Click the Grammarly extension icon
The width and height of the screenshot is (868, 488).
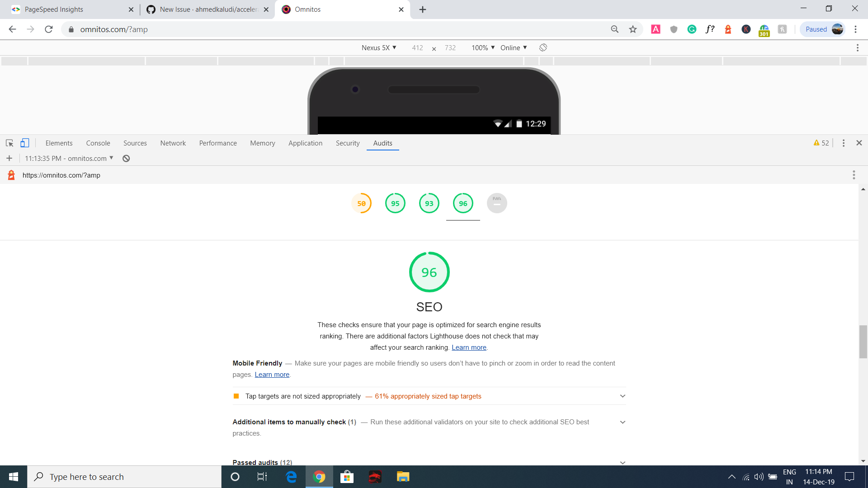point(692,29)
